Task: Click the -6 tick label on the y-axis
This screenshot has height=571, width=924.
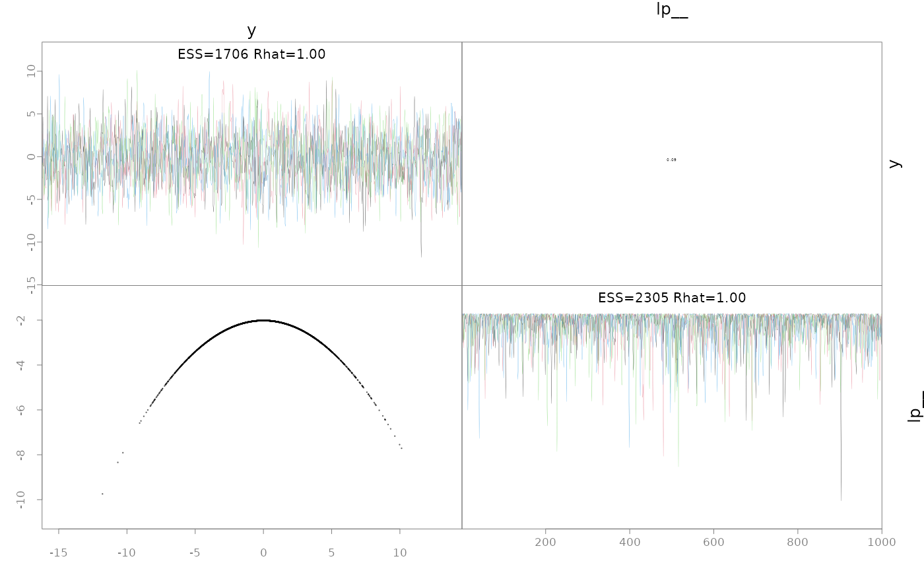Action: coord(21,410)
